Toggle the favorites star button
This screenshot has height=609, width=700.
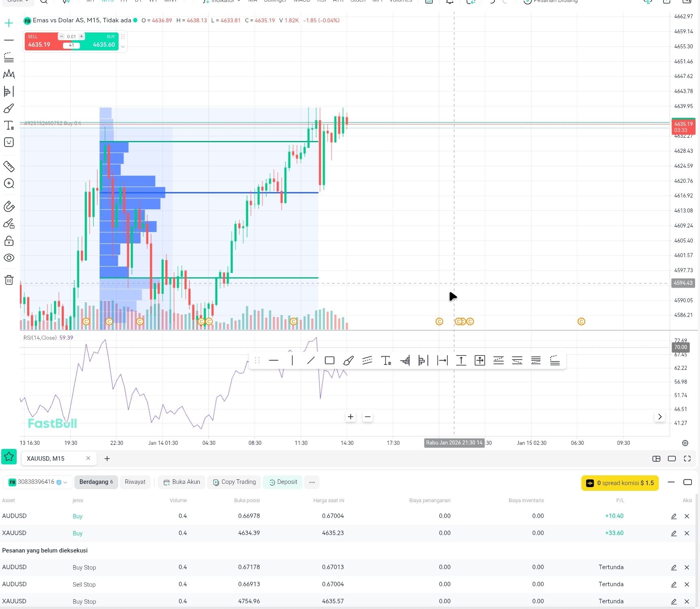(x=9, y=457)
